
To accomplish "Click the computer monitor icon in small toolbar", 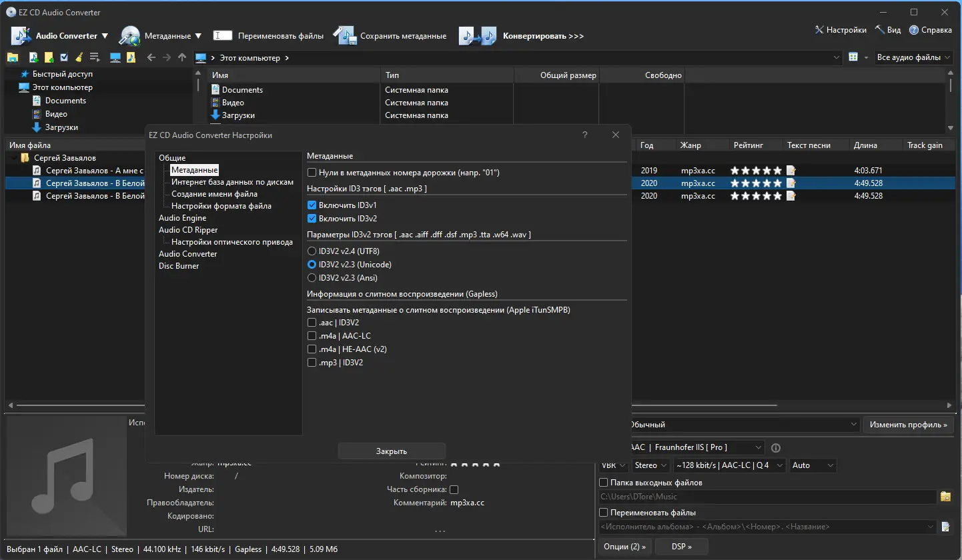I will point(115,58).
